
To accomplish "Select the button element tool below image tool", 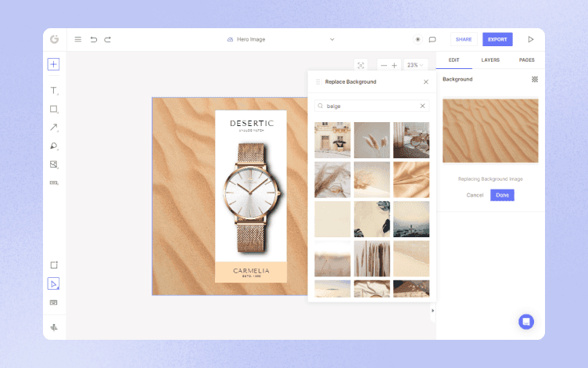I will [x=54, y=182].
